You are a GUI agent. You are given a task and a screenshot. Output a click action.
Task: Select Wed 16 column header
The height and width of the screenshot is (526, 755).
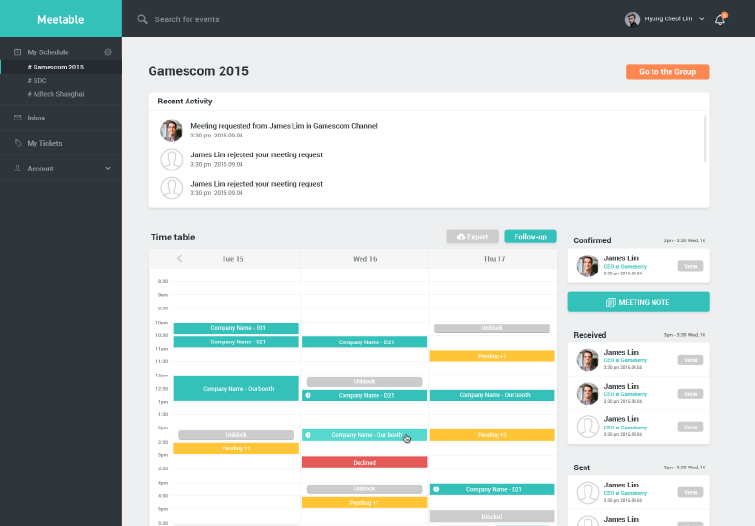tap(365, 259)
